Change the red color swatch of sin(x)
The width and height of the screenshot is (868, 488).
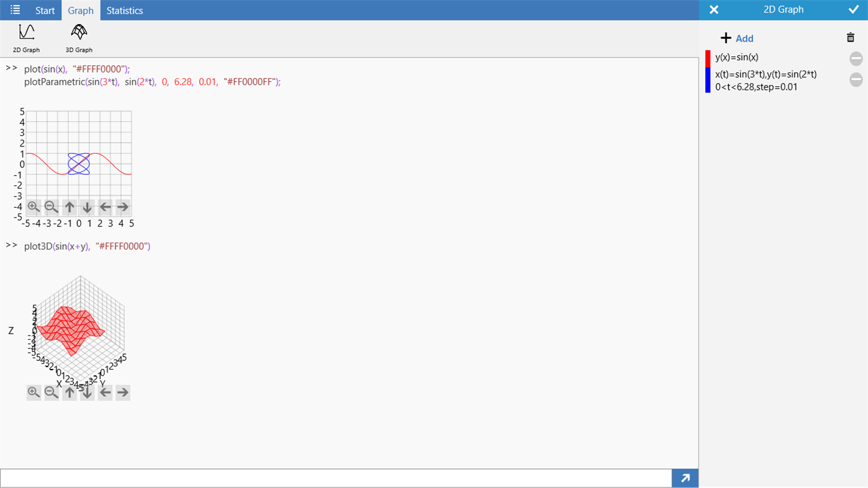tap(708, 58)
